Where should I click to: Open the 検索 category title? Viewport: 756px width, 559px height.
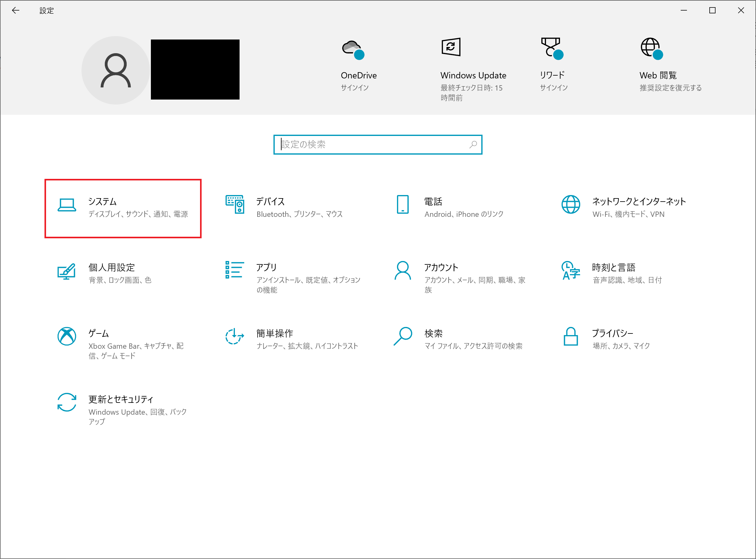pos(433,334)
